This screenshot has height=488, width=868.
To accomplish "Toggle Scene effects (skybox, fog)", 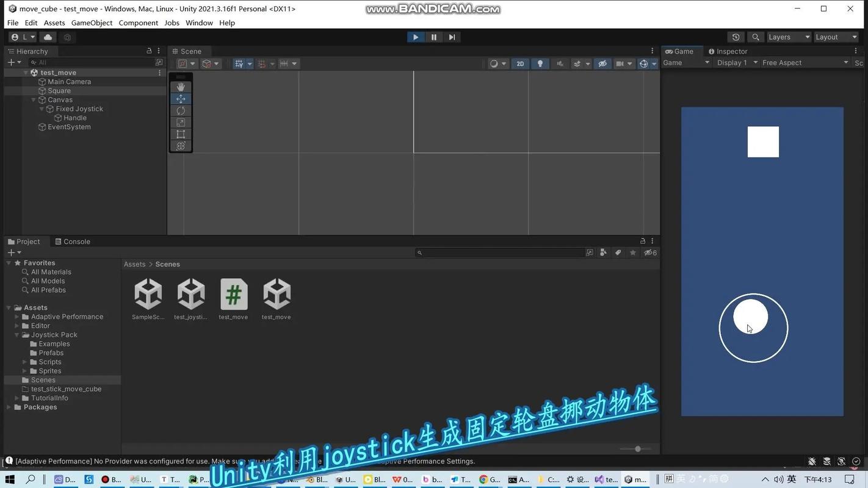I will pos(577,63).
